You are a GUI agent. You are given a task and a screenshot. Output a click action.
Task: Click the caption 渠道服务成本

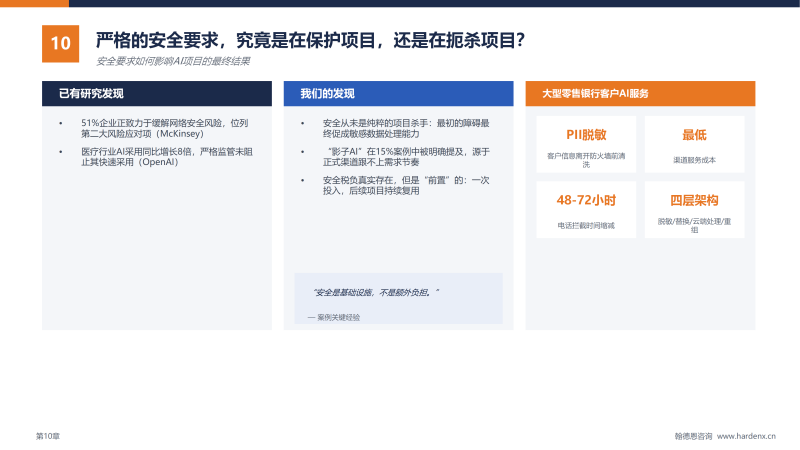pyautogui.click(x=694, y=160)
